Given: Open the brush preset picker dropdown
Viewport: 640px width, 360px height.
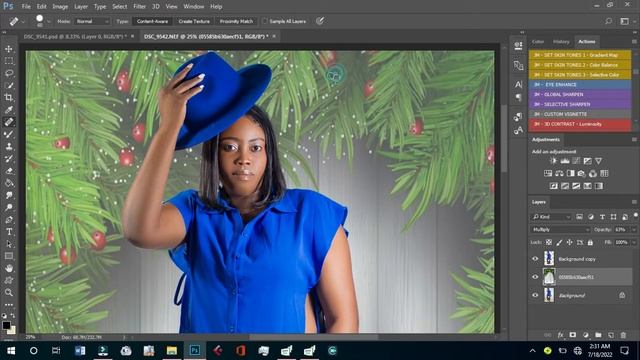Looking at the screenshot, I should pyautogui.click(x=49, y=21).
